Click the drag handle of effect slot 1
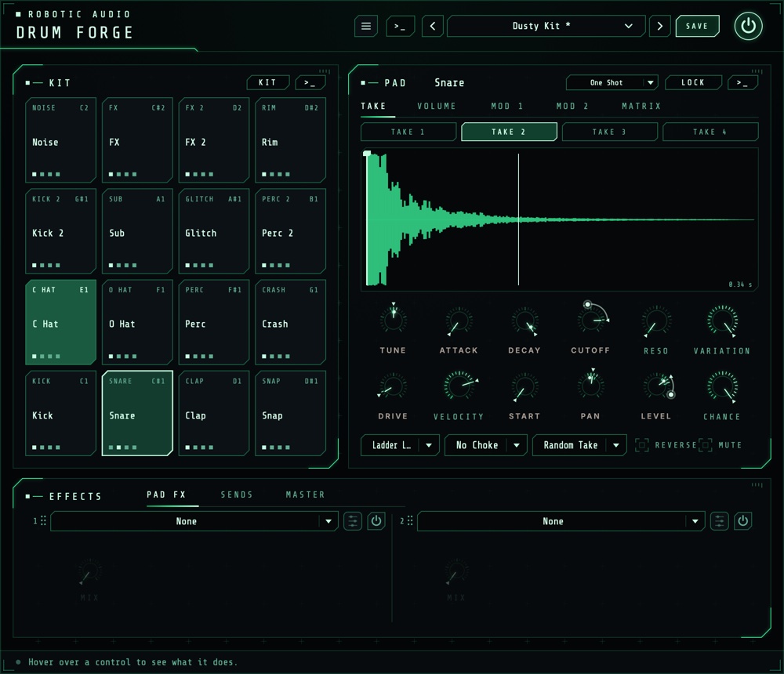The width and height of the screenshot is (784, 674). (x=43, y=521)
